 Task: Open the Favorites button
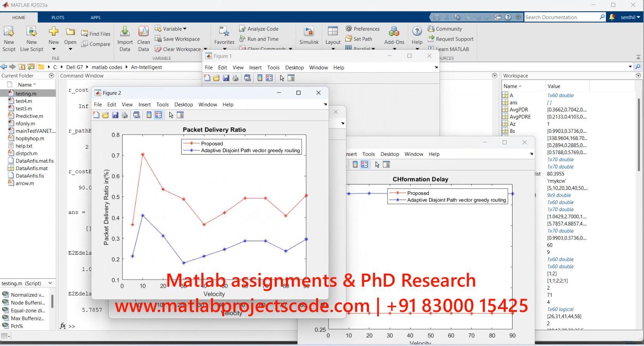pyautogui.click(x=224, y=35)
